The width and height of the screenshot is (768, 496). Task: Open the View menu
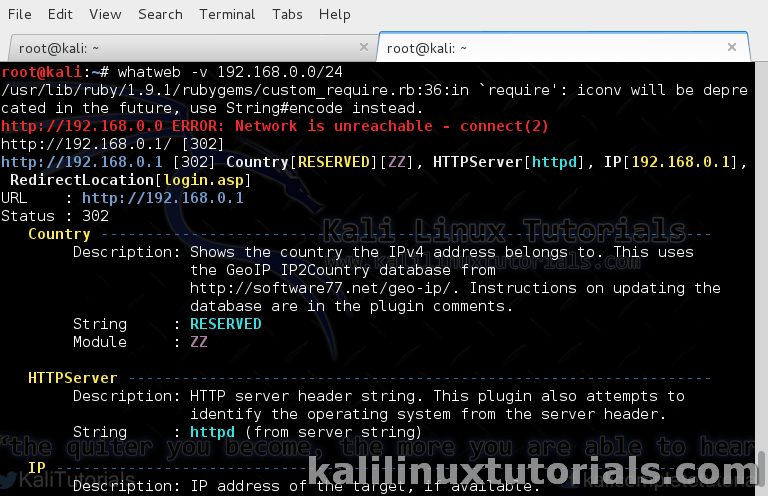tap(105, 14)
